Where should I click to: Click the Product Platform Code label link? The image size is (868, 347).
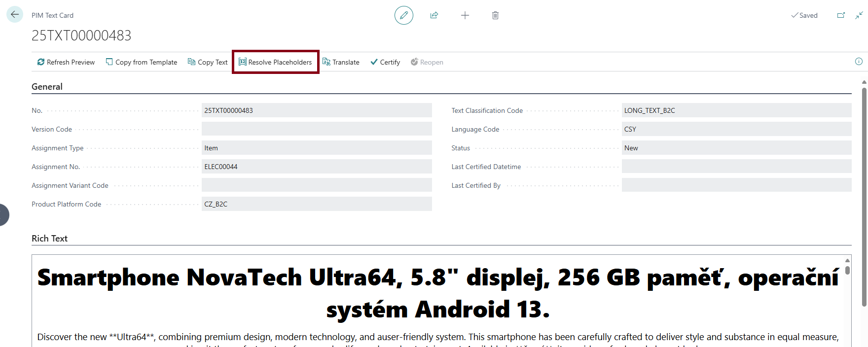[66, 204]
